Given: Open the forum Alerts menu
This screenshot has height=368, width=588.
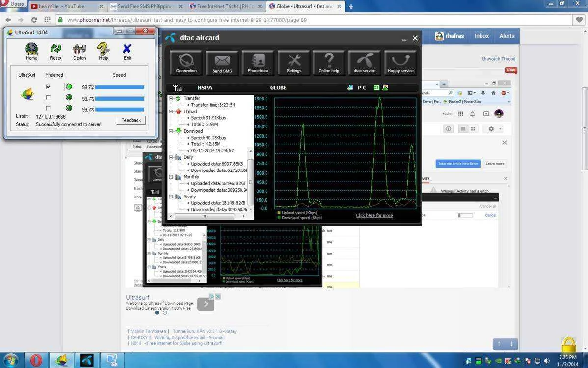Looking at the screenshot, I should tap(507, 36).
